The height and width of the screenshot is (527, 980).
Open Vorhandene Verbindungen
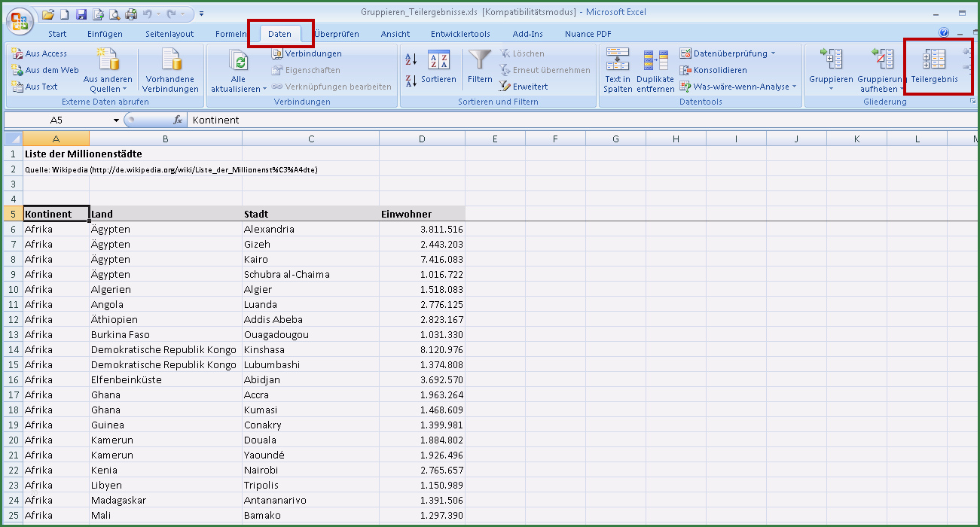point(171,71)
